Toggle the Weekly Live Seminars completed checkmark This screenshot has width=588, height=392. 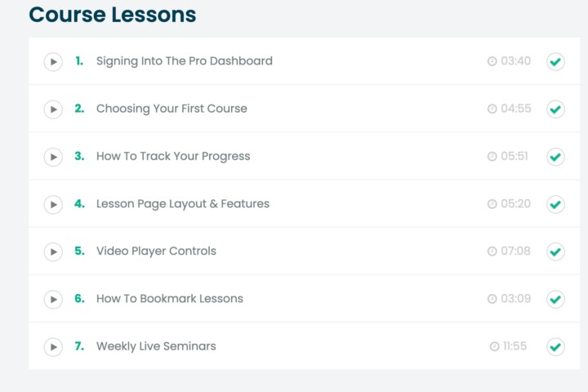tap(555, 347)
